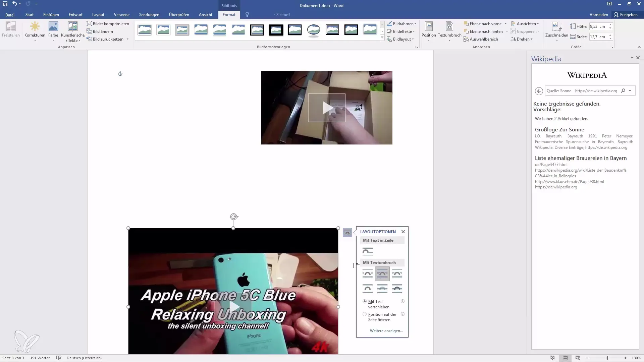Enable Mit Text verschieben radio button
This screenshot has width=644, height=362.
[x=365, y=301]
